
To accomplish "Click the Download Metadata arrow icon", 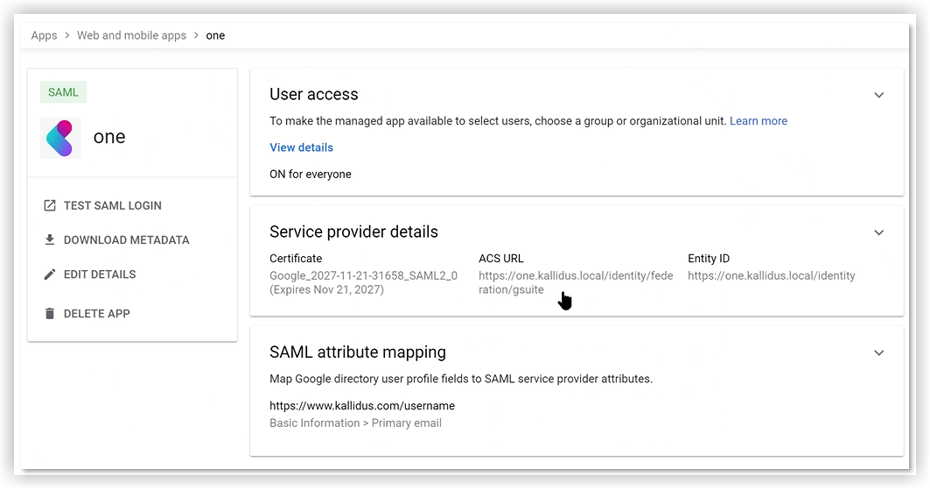I will click(50, 240).
